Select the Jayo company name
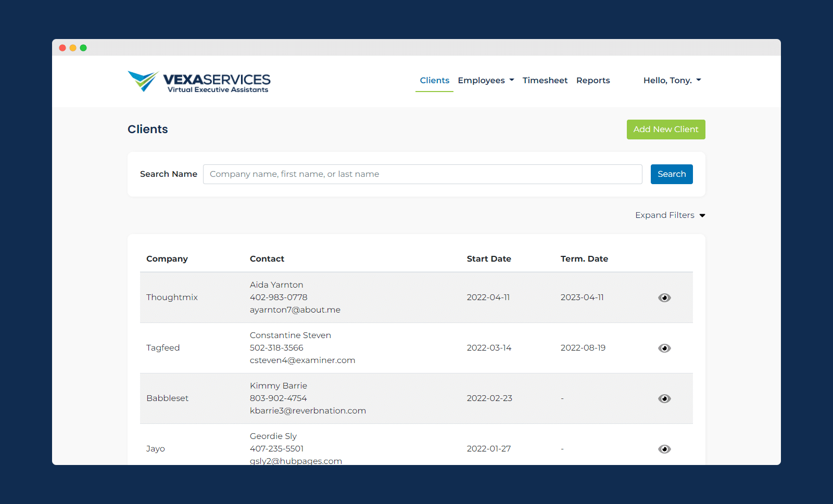 [156, 449]
